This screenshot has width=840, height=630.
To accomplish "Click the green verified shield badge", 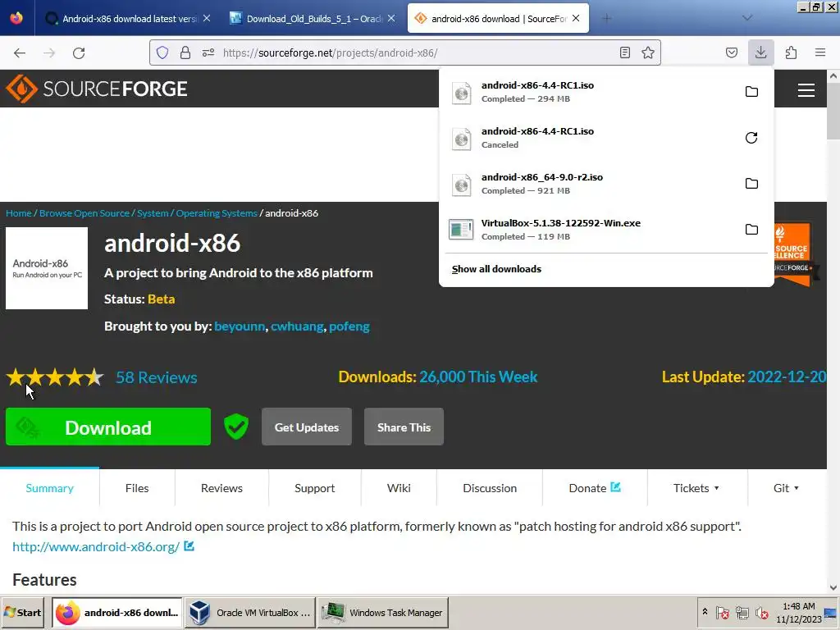I will (x=235, y=427).
